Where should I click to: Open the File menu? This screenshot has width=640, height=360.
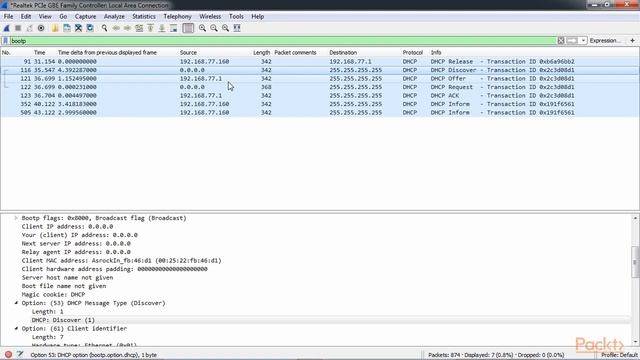8,17
